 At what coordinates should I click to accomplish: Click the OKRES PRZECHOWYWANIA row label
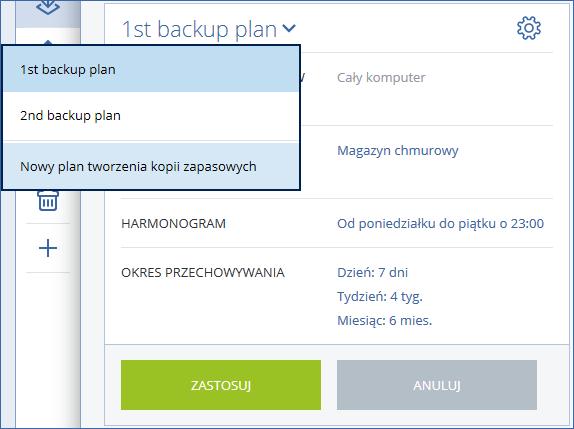(203, 273)
